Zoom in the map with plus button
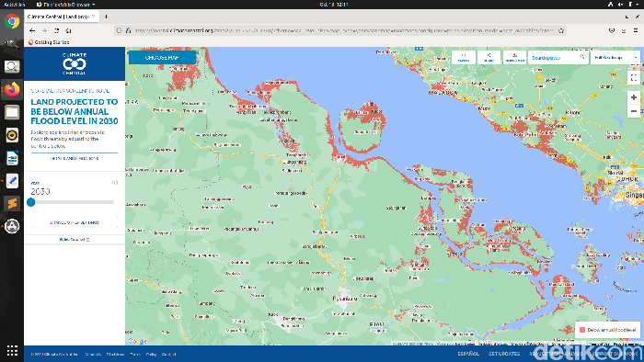Image resolution: width=644 pixels, height=362 pixels. pos(634,97)
